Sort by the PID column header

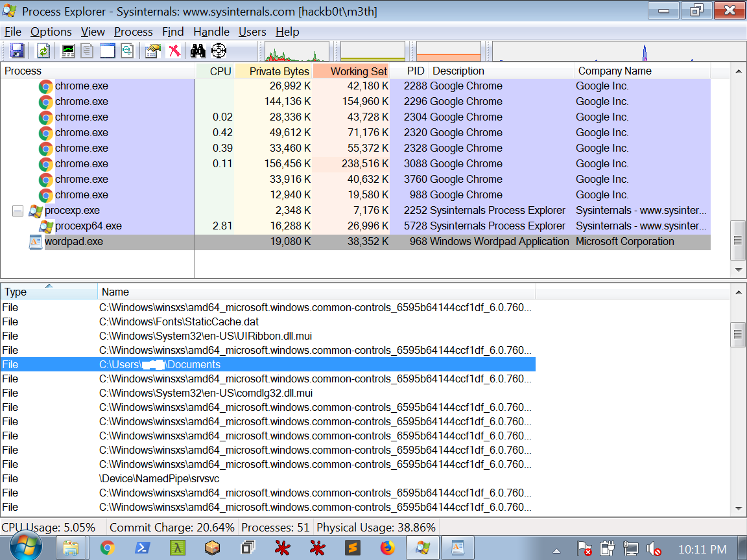point(409,71)
